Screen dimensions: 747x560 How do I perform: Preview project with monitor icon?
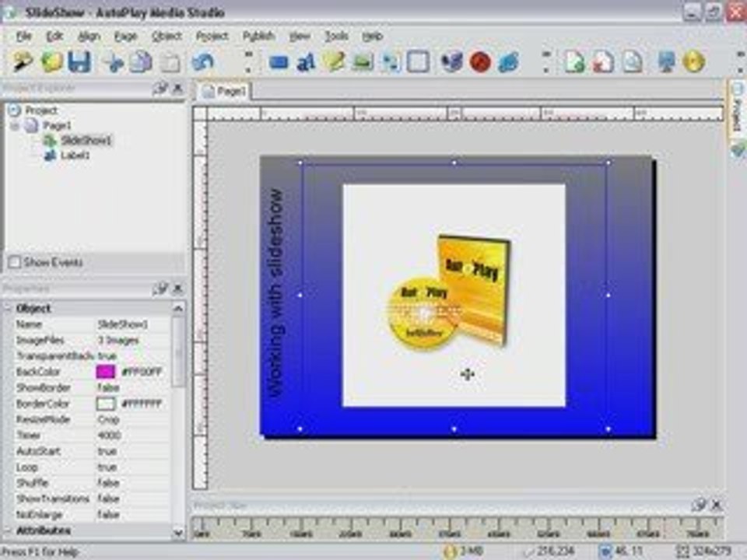[666, 62]
